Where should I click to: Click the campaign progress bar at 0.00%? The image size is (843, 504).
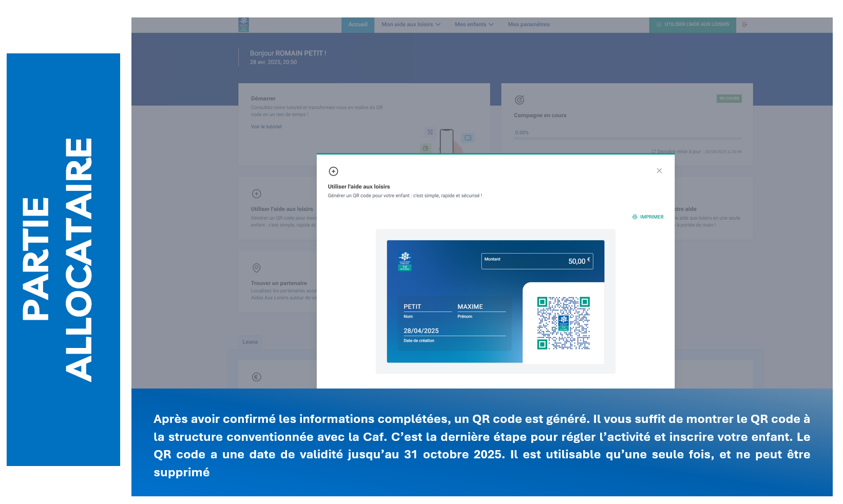(627, 139)
